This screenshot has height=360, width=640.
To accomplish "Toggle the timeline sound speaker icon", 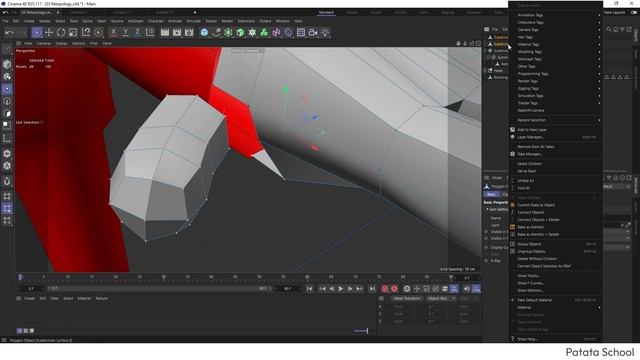I will [x=467, y=289].
